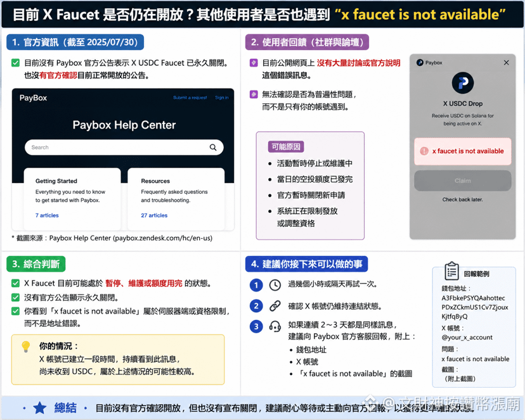Click the bullet '官方暫時關閉新申請'
The height and width of the screenshot is (420, 525).
pos(311,195)
